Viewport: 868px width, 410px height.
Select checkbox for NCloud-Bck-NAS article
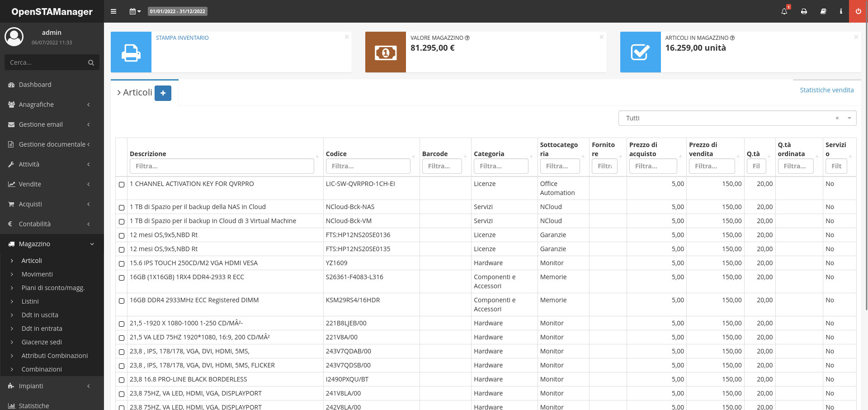122,208
